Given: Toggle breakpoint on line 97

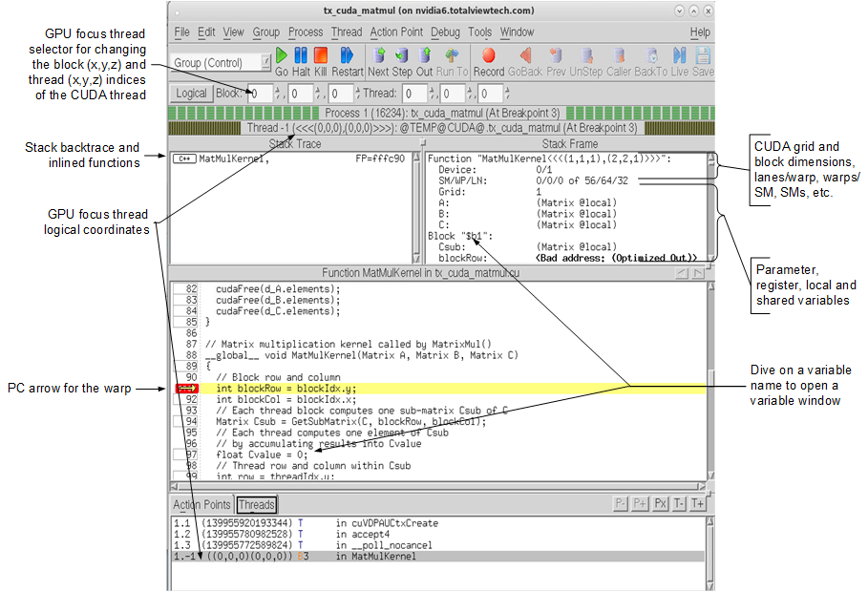Looking at the screenshot, I should tap(186, 455).
